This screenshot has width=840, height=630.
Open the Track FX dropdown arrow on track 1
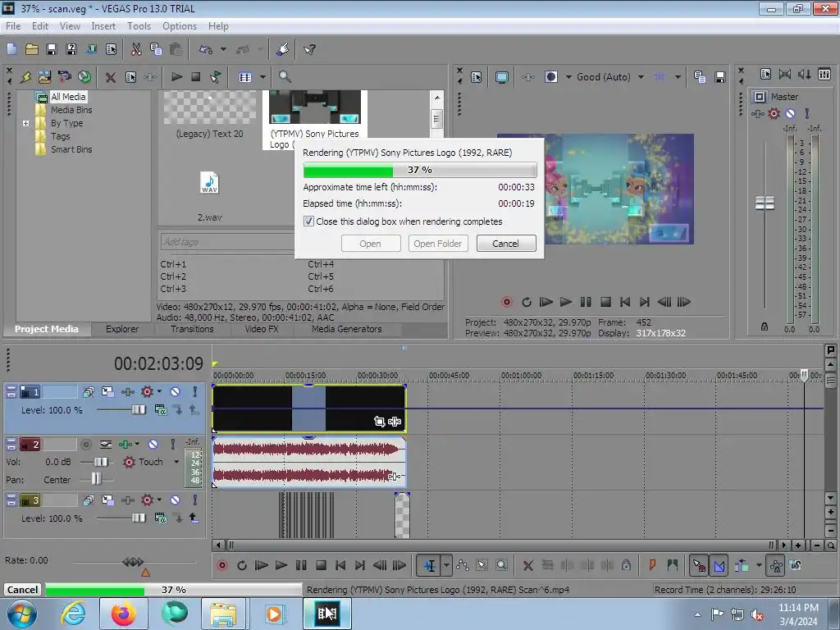(159, 391)
